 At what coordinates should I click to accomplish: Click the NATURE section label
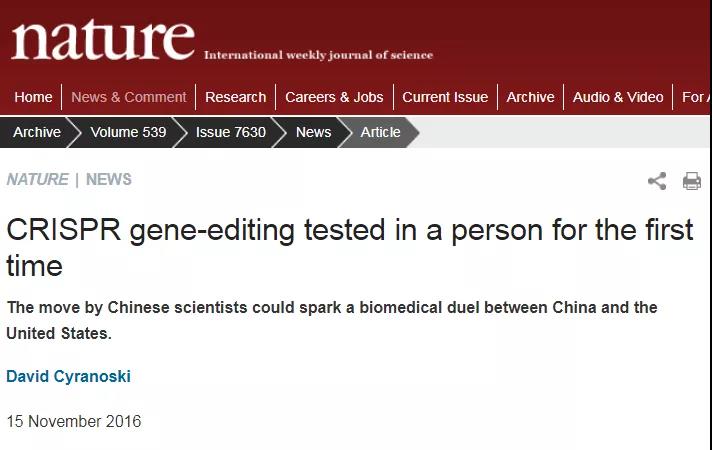(x=38, y=179)
